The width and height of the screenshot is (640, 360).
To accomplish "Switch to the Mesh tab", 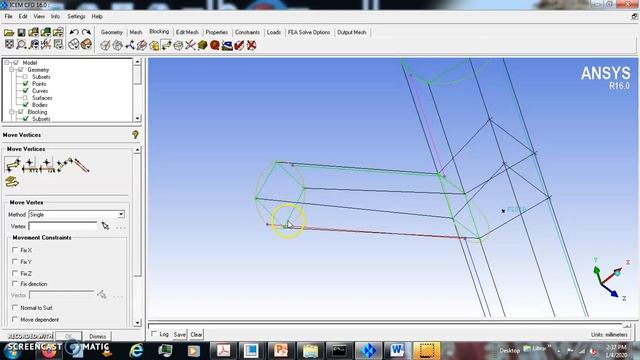I will pos(136,32).
